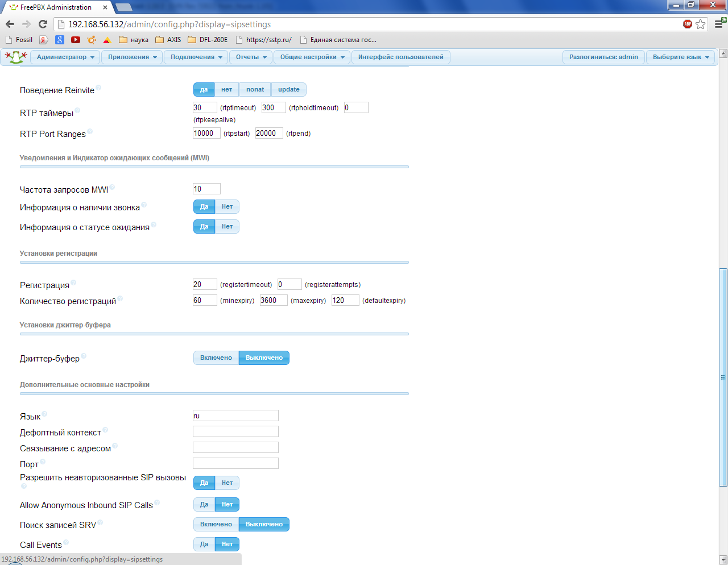Expand the Общие настройки dropdown
Screen dimensions: 728x565
312,57
